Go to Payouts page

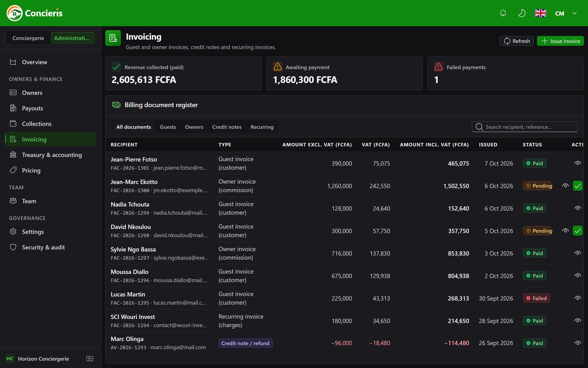[x=51, y=108]
